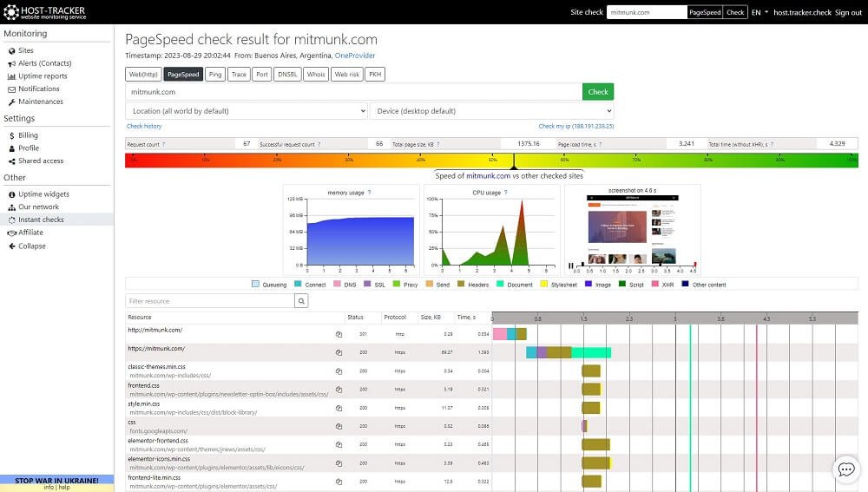Click the green Check button
The width and height of the screenshot is (868, 492).
point(598,92)
